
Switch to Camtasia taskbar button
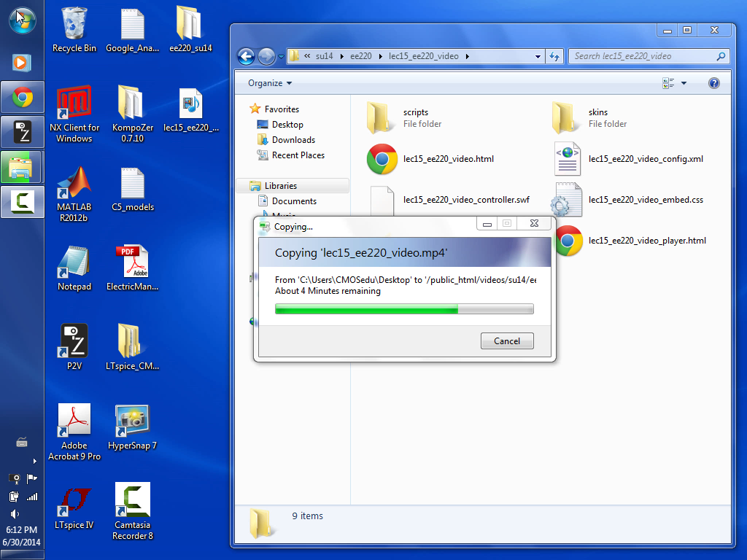click(x=22, y=202)
